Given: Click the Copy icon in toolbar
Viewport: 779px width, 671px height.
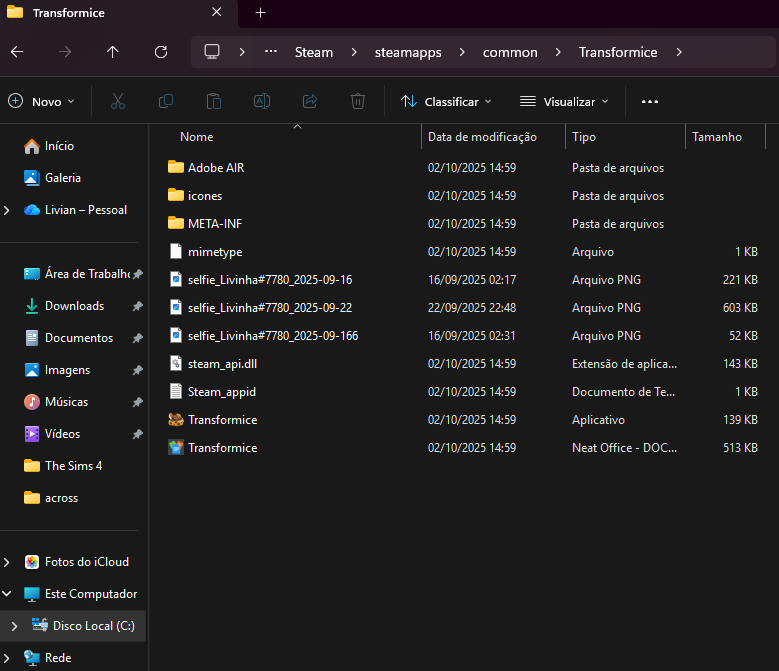Looking at the screenshot, I should pos(165,101).
